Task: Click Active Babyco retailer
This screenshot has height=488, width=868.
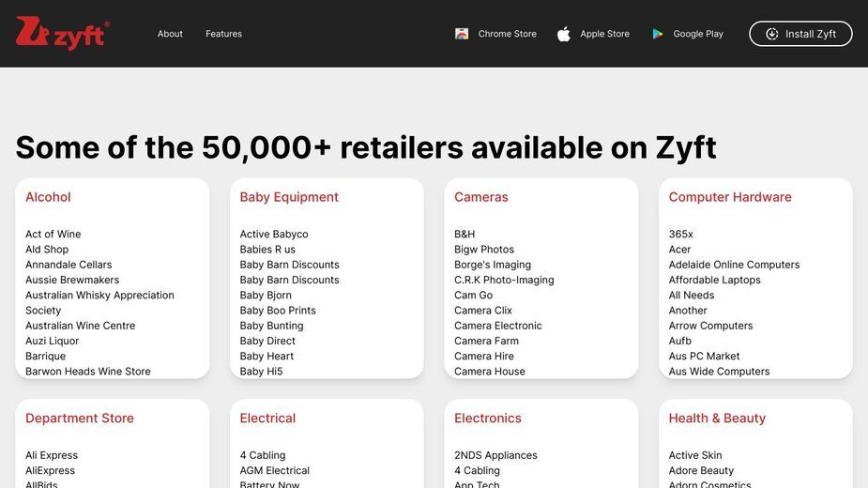Action: click(x=274, y=235)
